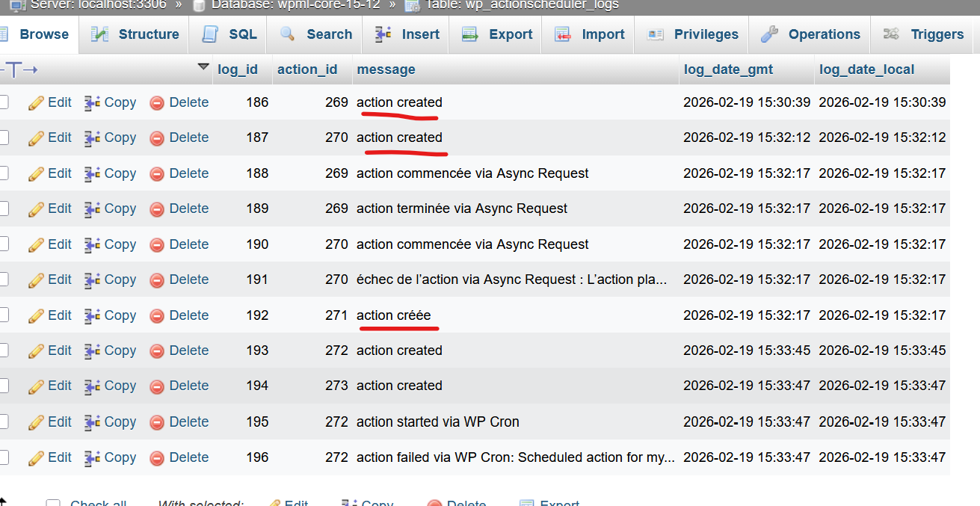Open the Import tab
The height and width of the screenshot is (506, 980).
pyautogui.click(x=589, y=34)
